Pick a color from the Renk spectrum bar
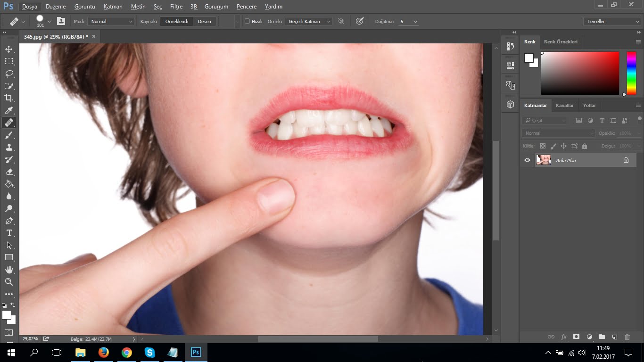 pos(630,73)
